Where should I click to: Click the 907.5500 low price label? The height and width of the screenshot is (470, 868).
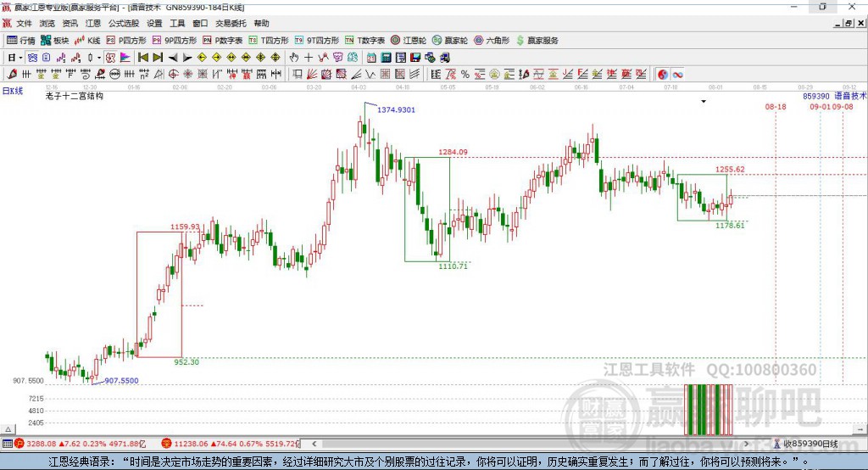point(122,381)
